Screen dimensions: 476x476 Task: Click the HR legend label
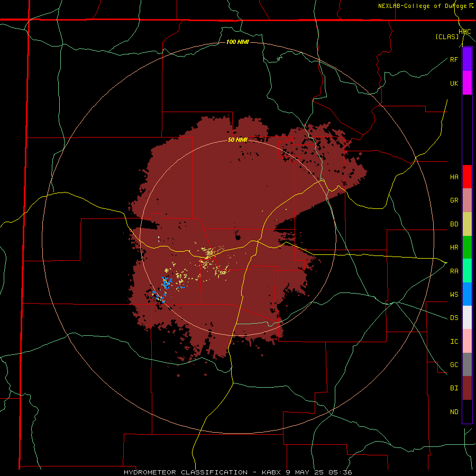454,248
